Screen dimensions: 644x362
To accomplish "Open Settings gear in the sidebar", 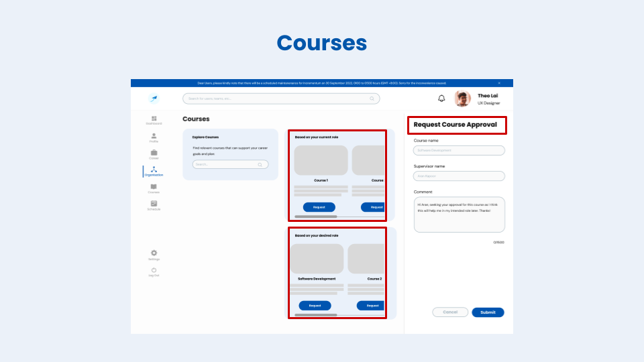I will [154, 253].
